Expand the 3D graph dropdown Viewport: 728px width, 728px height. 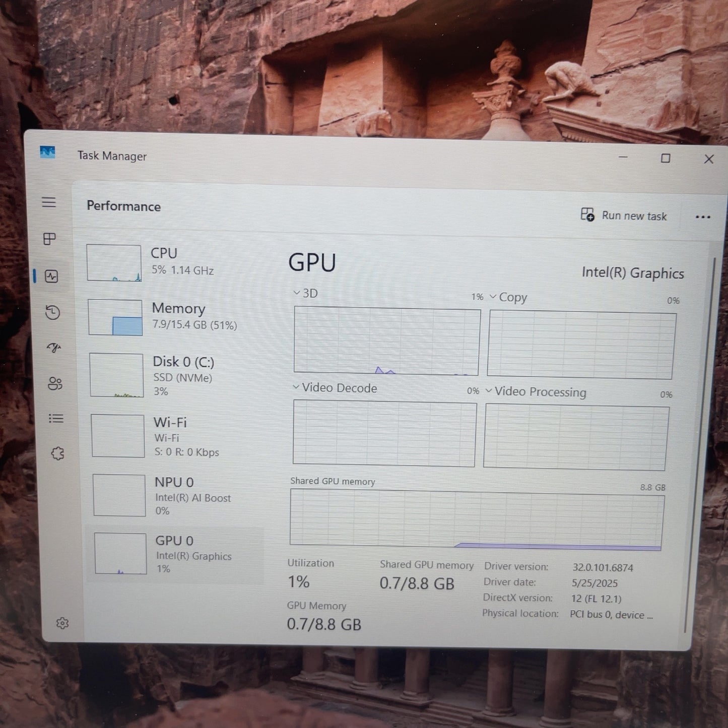(296, 293)
